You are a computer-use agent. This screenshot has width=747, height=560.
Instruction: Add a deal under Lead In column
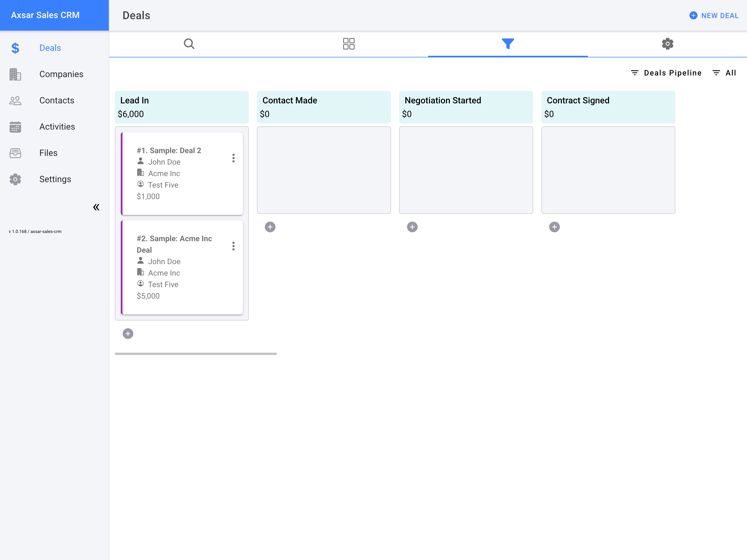(128, 334)
